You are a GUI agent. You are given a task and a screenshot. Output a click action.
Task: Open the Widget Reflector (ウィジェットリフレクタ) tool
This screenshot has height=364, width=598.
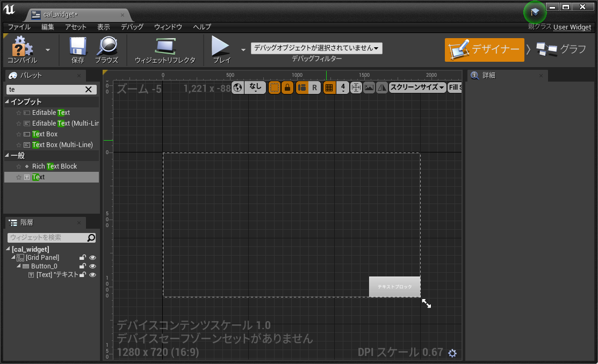pos(165,49)
